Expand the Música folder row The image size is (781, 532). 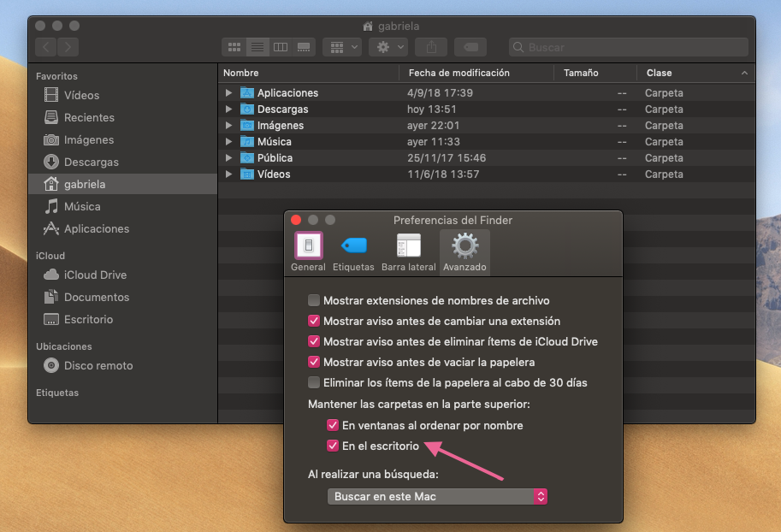pos(228,142)
